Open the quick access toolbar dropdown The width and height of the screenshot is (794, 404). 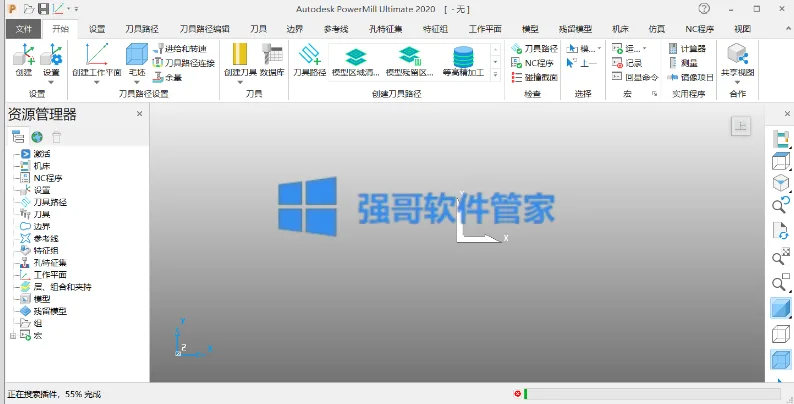76,9
